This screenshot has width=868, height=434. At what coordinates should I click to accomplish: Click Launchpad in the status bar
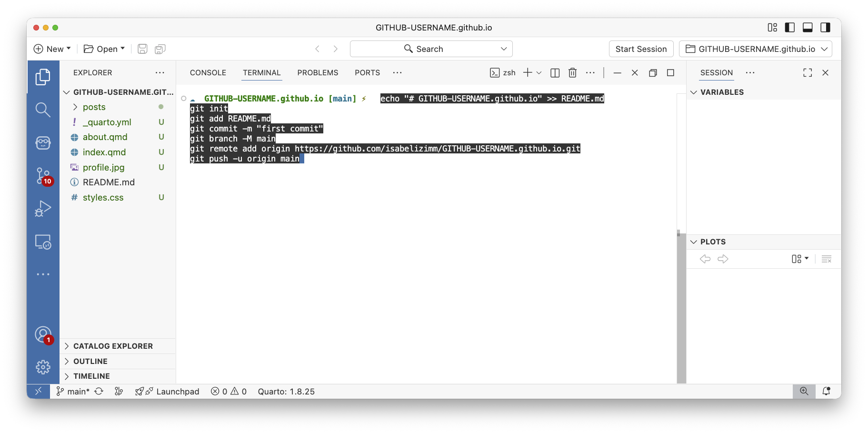click(x=177, y=392)
